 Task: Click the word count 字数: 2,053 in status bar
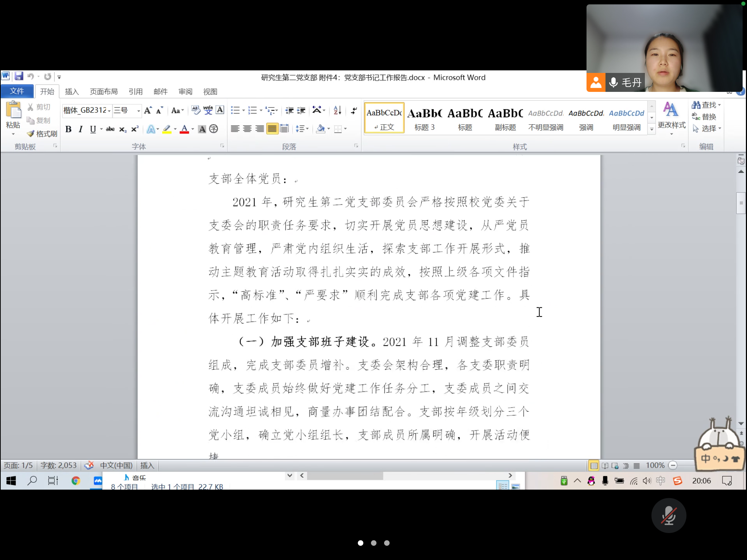pos(58,466)
